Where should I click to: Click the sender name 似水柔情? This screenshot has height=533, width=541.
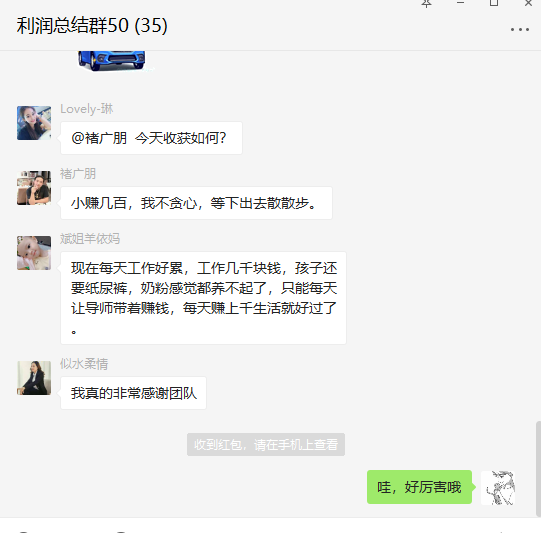click(84, 364)
